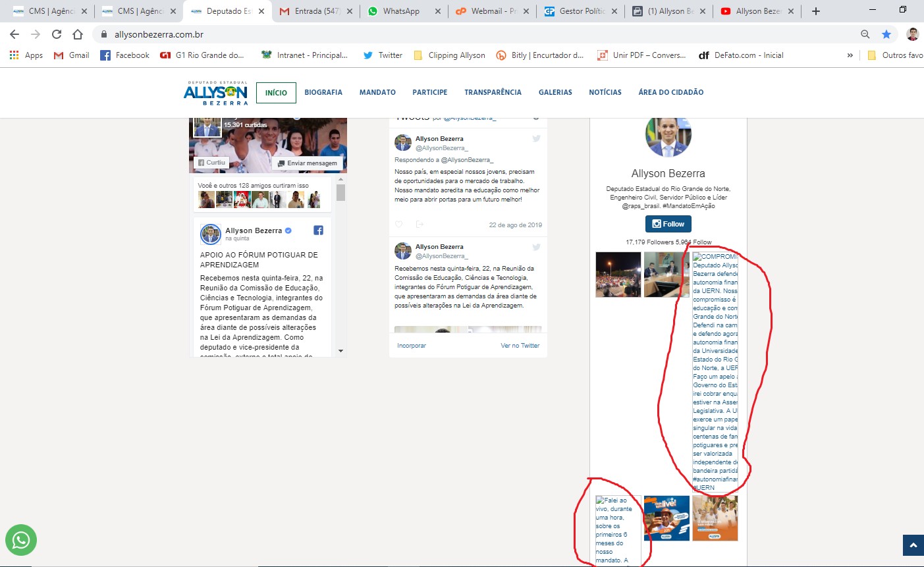Screen dimensions: 924x567
Task: Click the Facebook logo icon in the post
Action: (318, 230)
